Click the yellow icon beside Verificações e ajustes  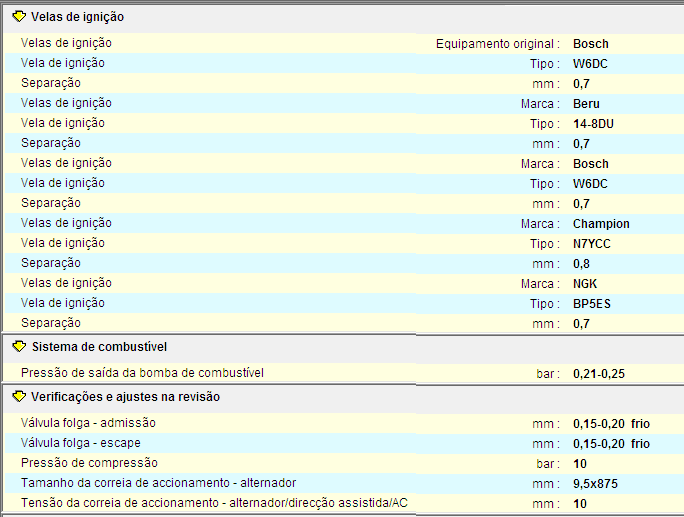coord(19,397)
